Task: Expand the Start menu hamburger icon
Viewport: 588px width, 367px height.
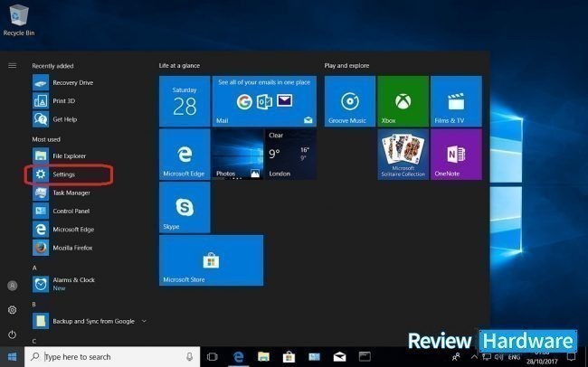Action: coord(12,66)
